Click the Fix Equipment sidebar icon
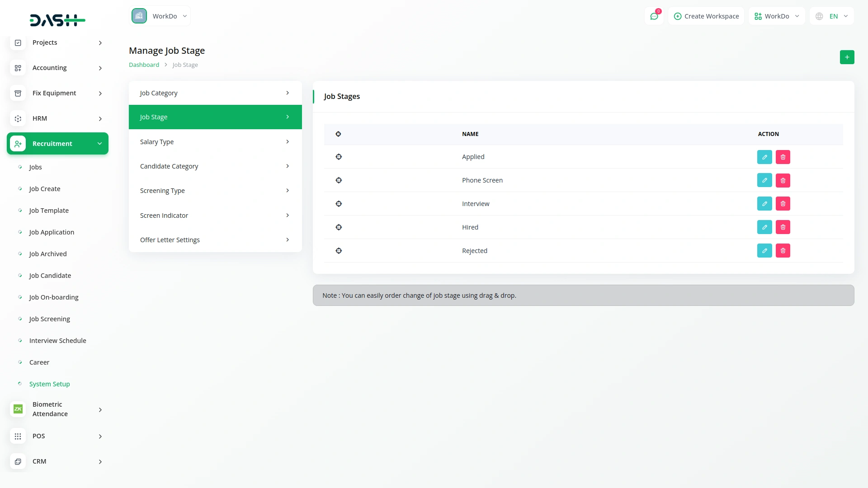 point(18,93)
